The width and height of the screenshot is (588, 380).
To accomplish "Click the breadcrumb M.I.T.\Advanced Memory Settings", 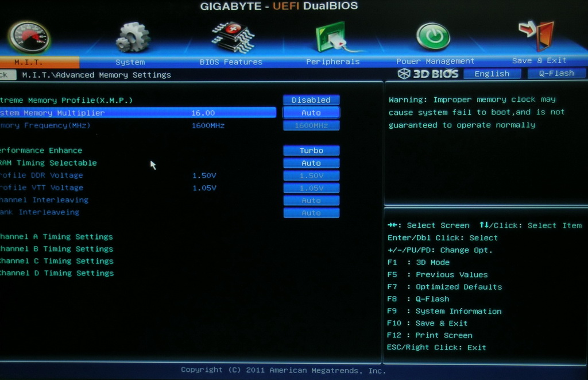I will 96,75.
